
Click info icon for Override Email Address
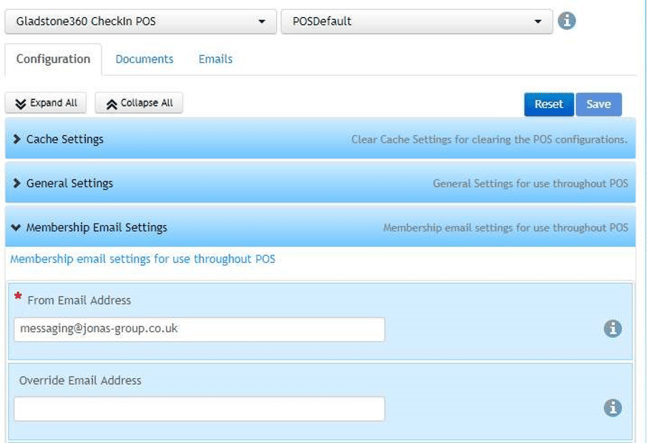pyautogui.click(x=613, y=408)
